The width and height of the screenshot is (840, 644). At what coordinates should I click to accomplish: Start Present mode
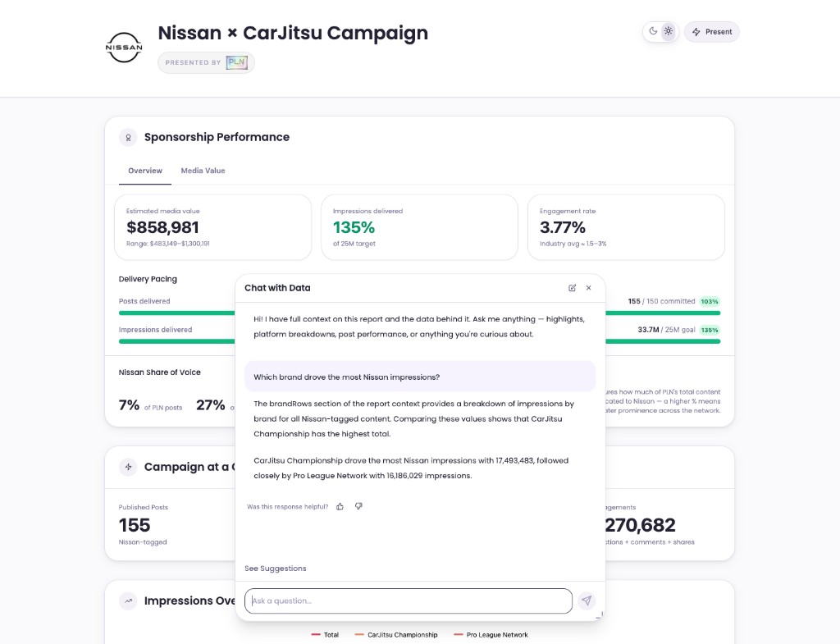click(711, 32)
